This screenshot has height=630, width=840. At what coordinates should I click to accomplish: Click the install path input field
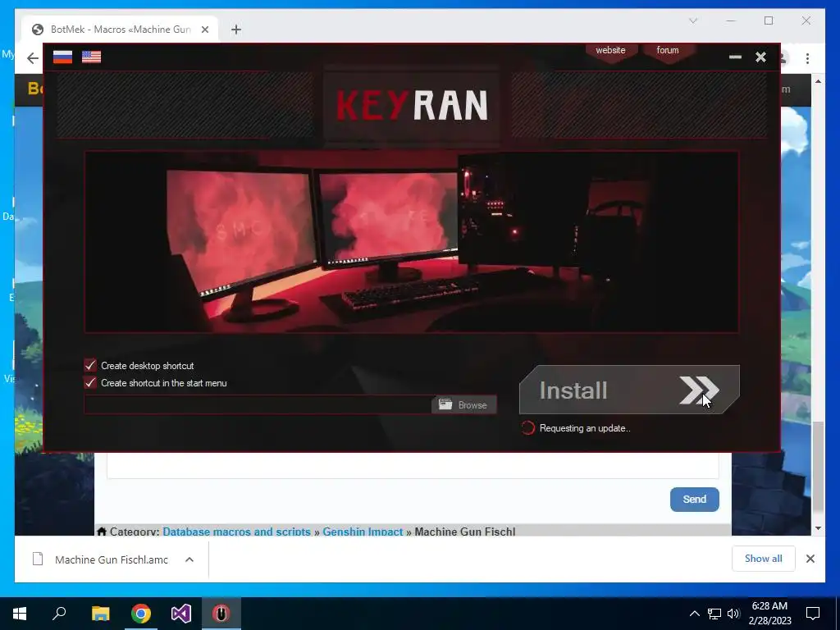click(258, 404)
